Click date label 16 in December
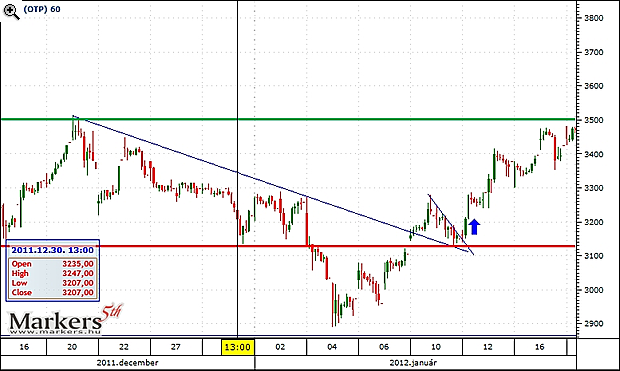620x371 pixels. pos(24,347)
